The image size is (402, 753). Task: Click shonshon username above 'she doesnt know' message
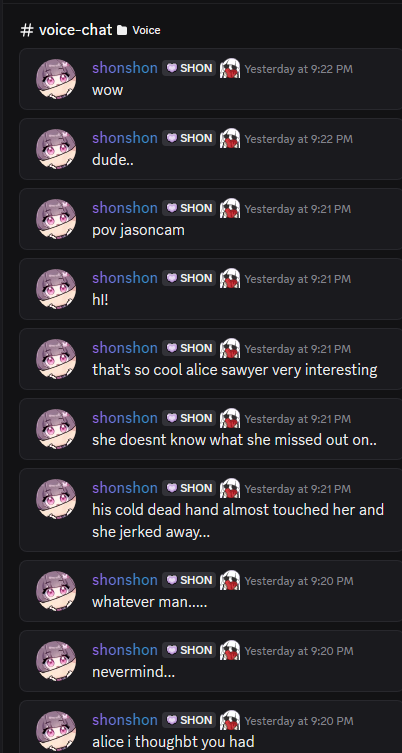click(125, 418)
